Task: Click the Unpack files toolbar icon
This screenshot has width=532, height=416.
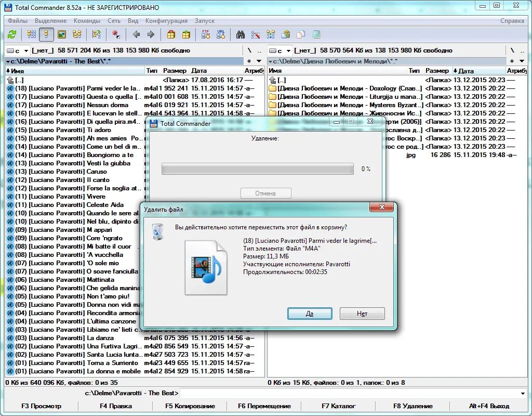Action: (186, 34)
